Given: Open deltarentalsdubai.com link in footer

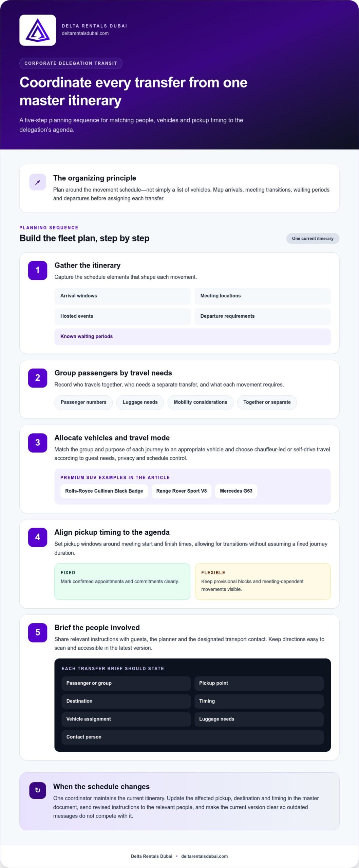Looking at the screenshot, I should coord(204,856).
